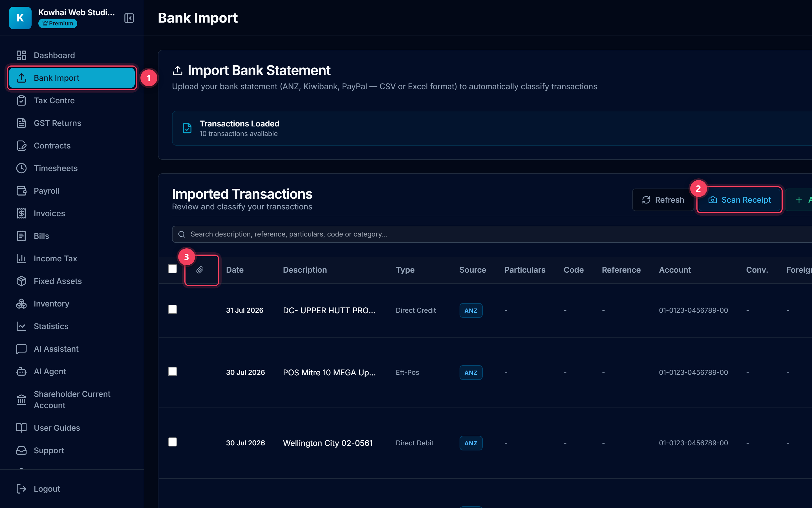
Task: Click the Logout link
Action: click(72, 489)
